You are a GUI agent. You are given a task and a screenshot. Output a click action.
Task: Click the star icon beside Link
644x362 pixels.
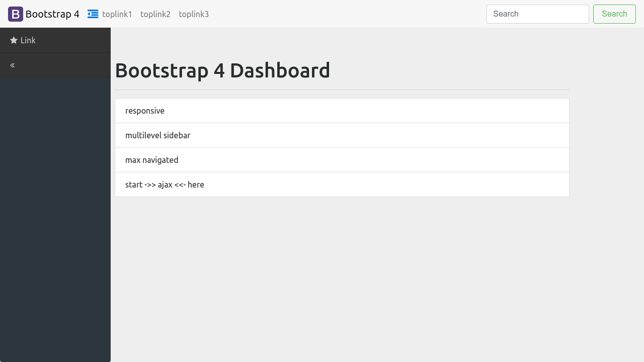pyautogui.click(x=14, y=40)
